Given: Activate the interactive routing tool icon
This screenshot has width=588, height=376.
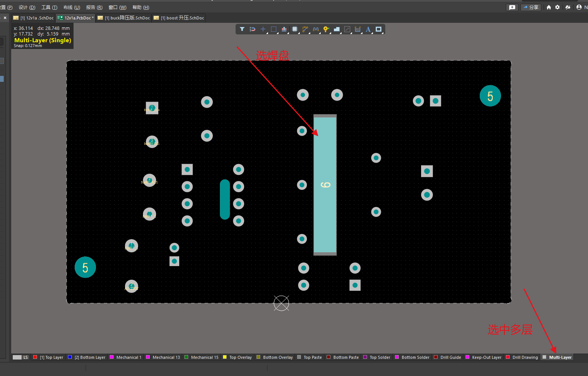Looking at the screenshot, I should pyautogui.click(x=305, y=29).
